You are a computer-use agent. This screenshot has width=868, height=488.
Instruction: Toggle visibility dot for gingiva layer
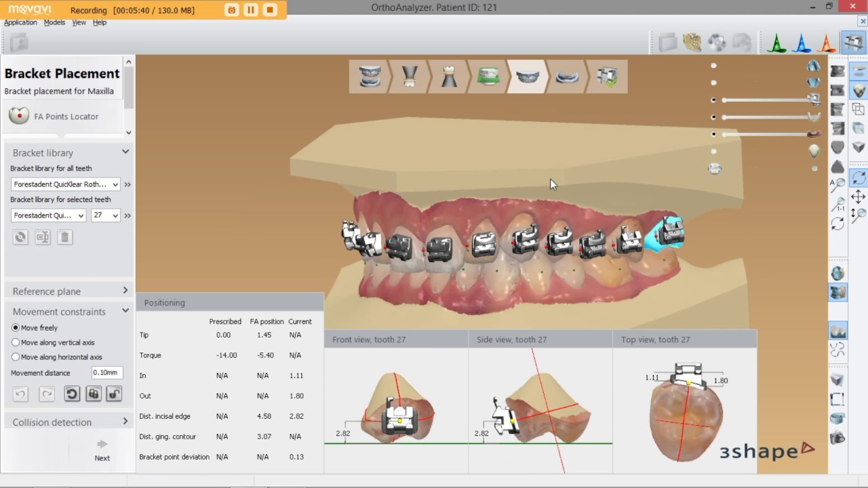pyautogui.click(x=713, y=134)
